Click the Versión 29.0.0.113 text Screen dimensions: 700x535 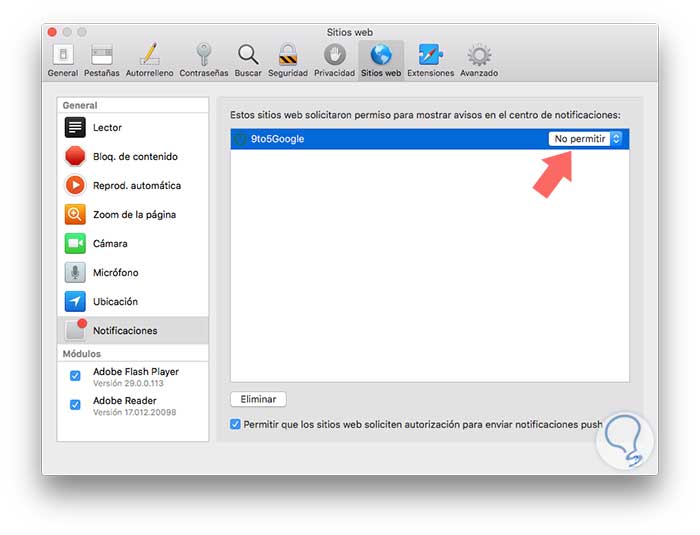pos(128,383)
